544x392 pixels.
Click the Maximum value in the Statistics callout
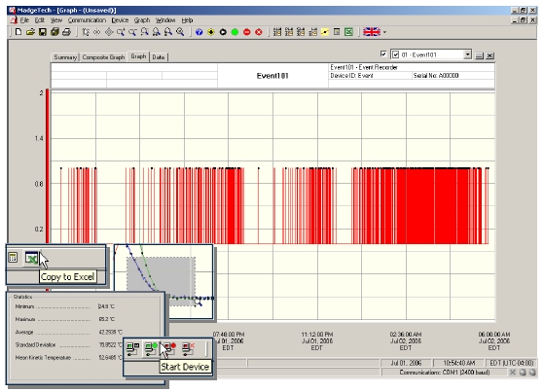106,319
